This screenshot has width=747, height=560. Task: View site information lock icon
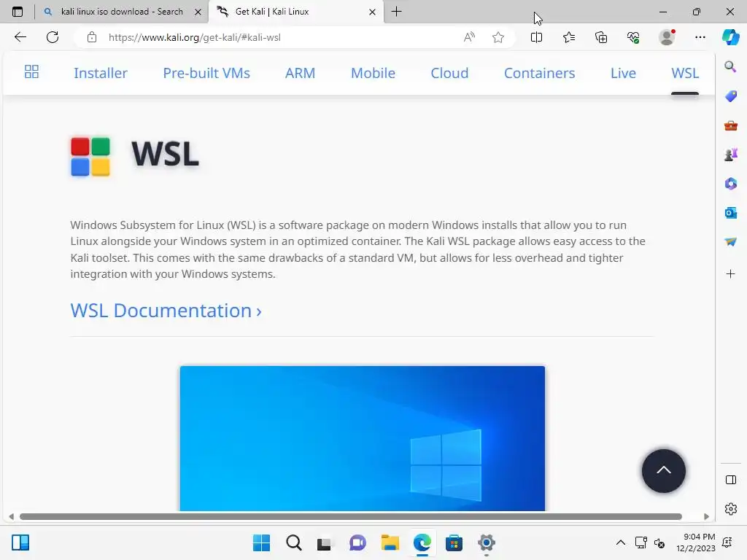tap(92, 37)
